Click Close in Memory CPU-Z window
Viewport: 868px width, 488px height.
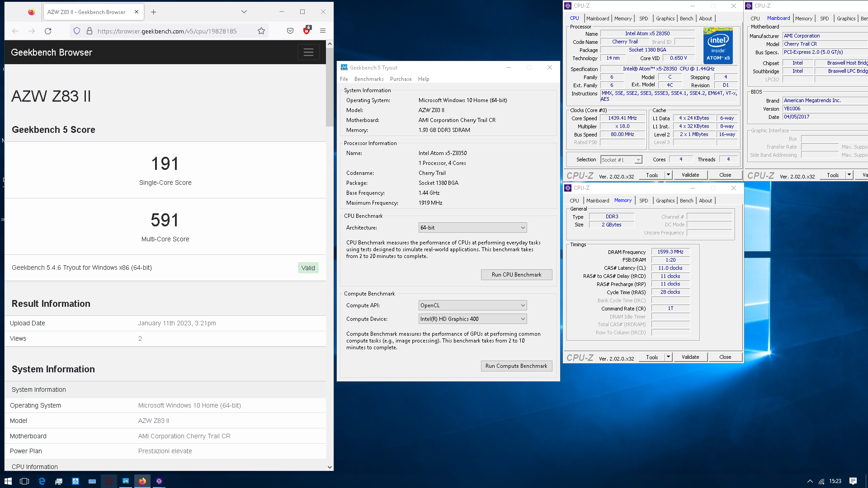pyautogui.click(x=725, y=357)
